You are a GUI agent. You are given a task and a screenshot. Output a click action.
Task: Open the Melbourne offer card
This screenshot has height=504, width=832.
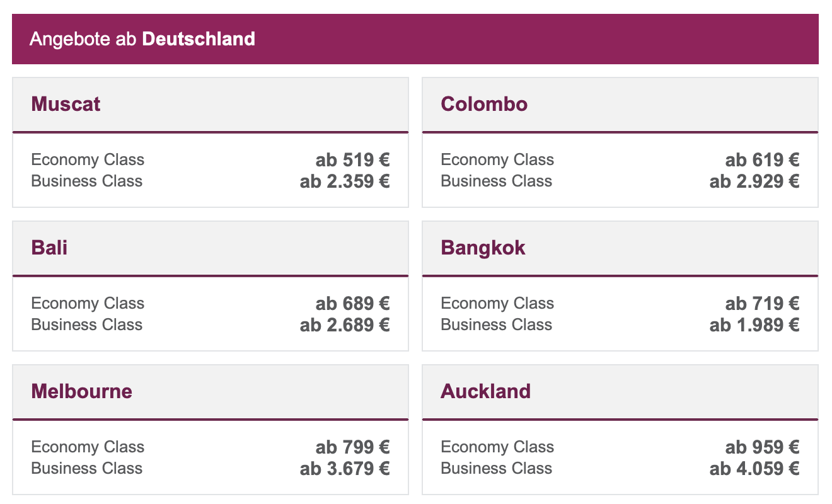click(x=211, y=430)
